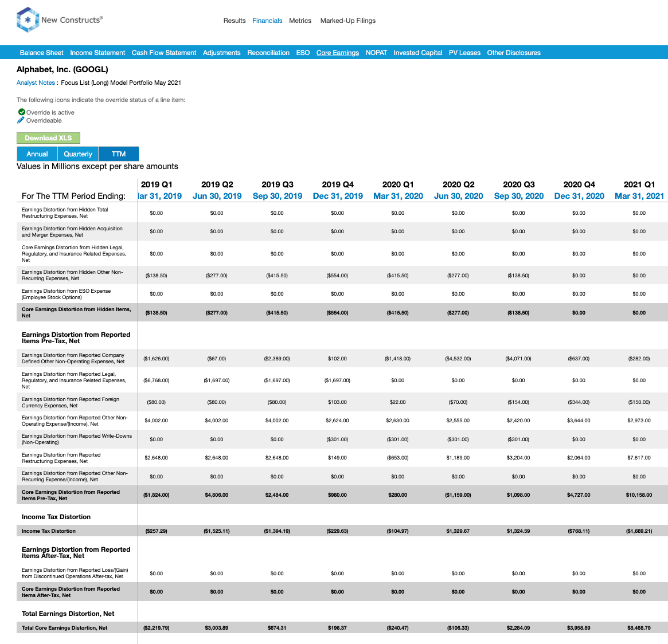Viewport: 668px width, 644px height.
Task: Click ESO Expense row label
Action: tap(66, 294)
